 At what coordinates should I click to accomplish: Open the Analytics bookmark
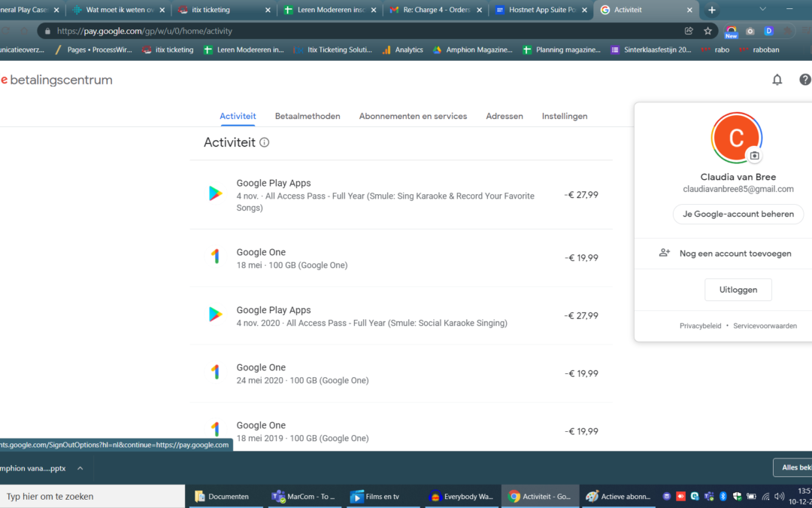point(402,50)
